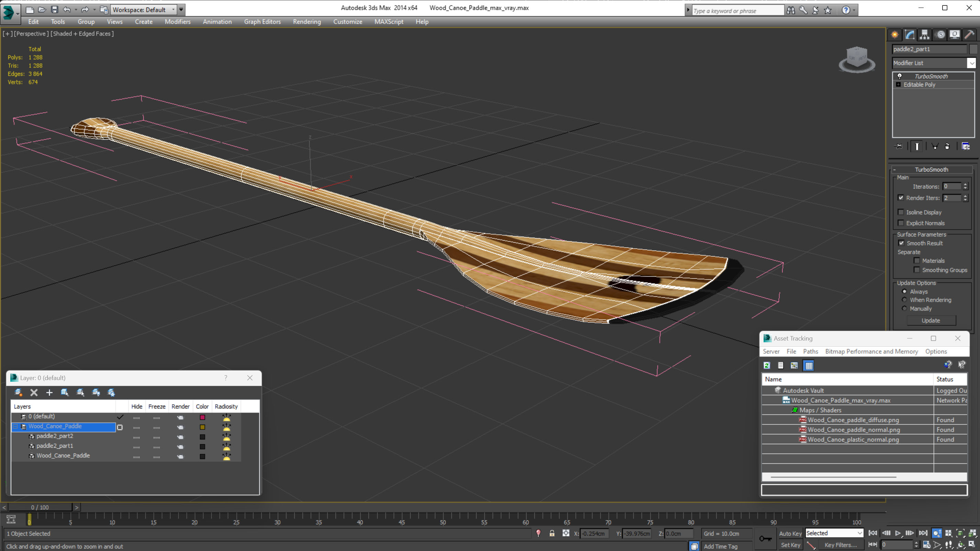Enable Separate by Smoothing Groups checkbox

point(917,270)
